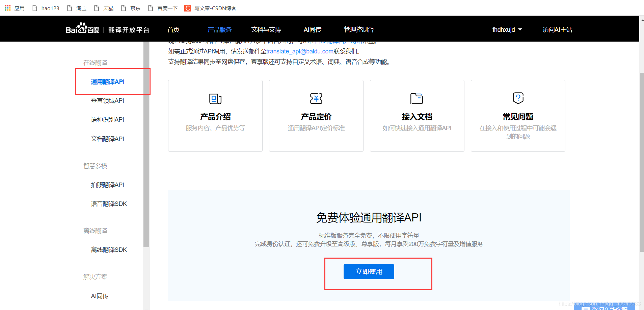Open the 常见问题 card title
The height and width of the screenshot is (310, 644).
point(518,117)
